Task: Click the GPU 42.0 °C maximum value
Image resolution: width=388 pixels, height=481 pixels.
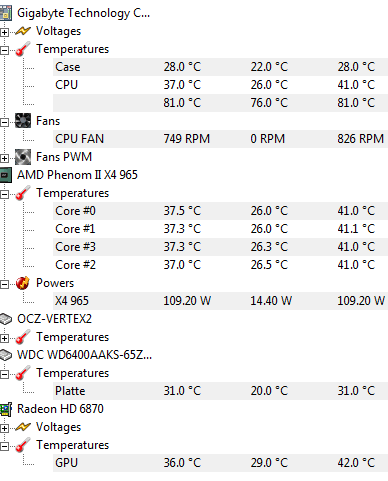Action: [356, 463]
